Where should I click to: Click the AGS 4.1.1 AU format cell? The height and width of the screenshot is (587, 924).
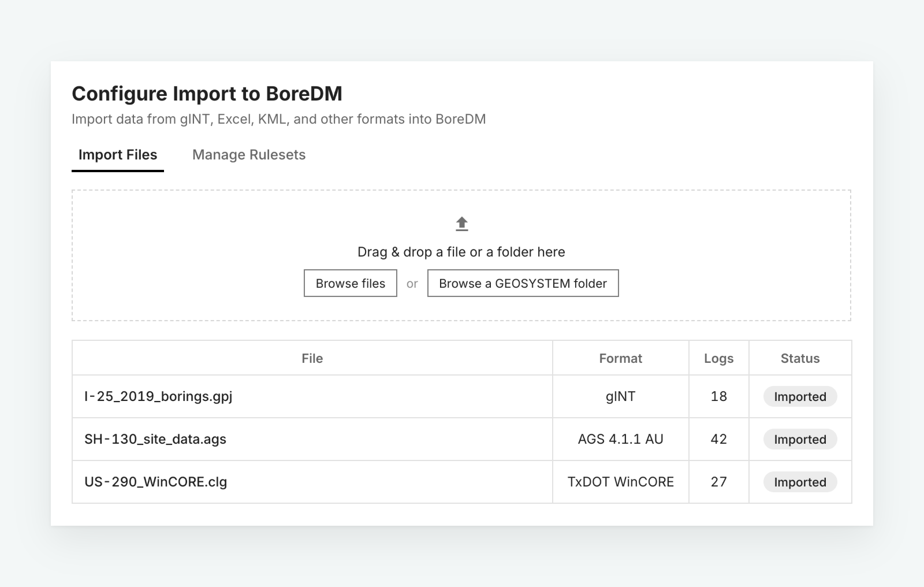pyautogui.click(x=621, y=439)
